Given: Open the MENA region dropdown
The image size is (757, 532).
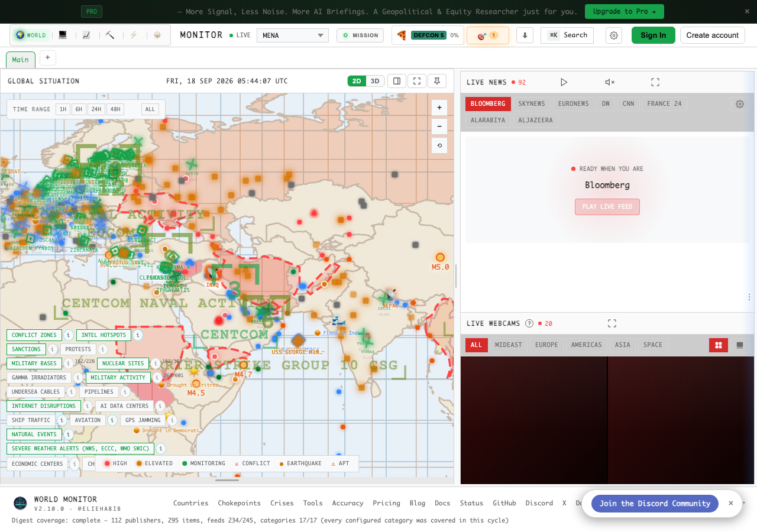Looking at the screenshot, I should click(293, 35).
